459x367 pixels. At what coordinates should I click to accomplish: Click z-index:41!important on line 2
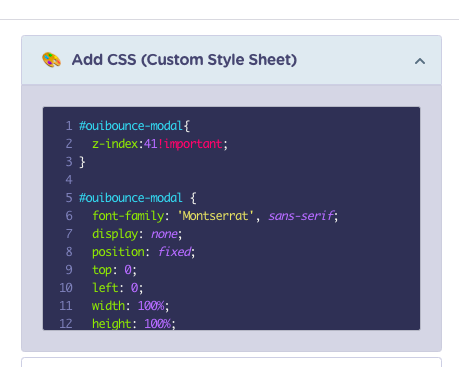160,144
